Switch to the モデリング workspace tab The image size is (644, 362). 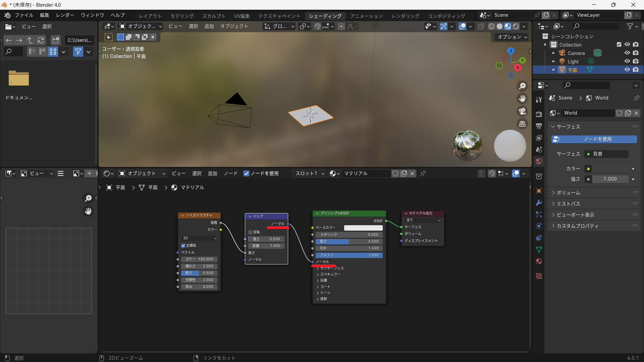(x=182, y=16)
